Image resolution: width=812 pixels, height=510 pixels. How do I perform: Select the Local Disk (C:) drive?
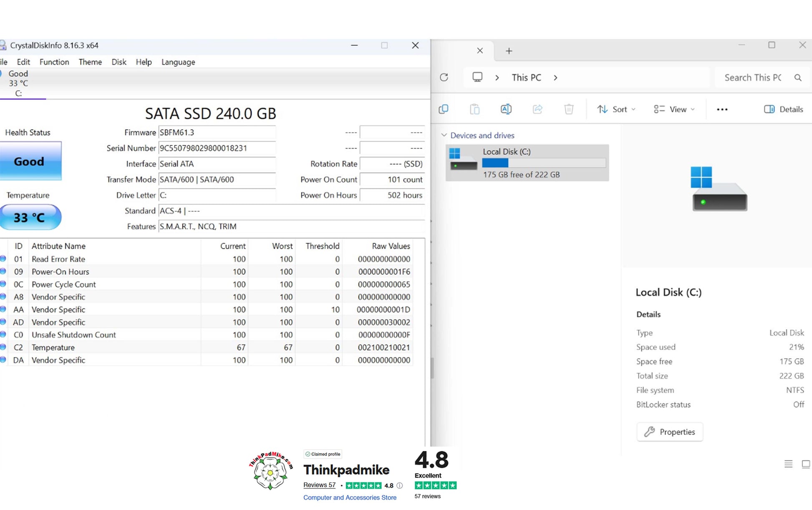[527, 163]
